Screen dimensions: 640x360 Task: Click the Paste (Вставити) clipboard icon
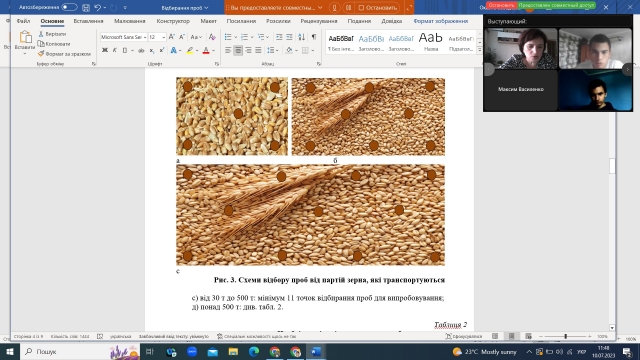pyautogui.click(x=25, y=38)
